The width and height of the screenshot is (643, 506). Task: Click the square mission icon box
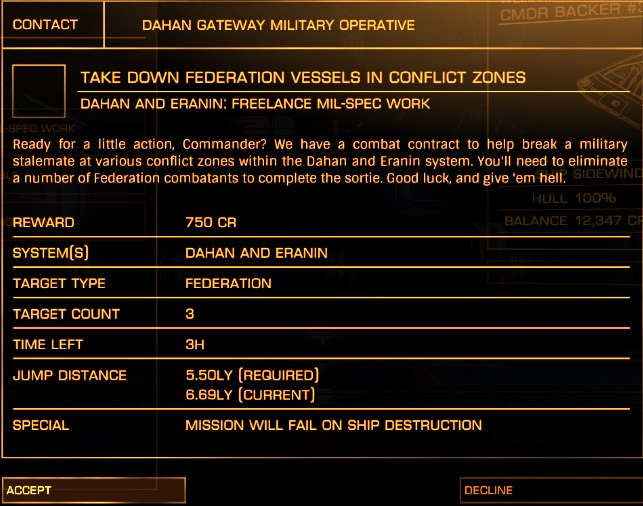[38, 91]
